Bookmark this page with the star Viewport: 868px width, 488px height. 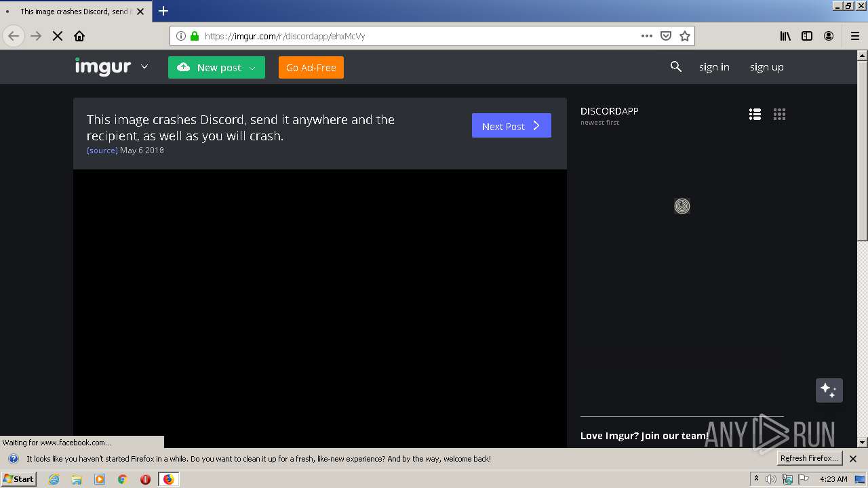point(685,36)
